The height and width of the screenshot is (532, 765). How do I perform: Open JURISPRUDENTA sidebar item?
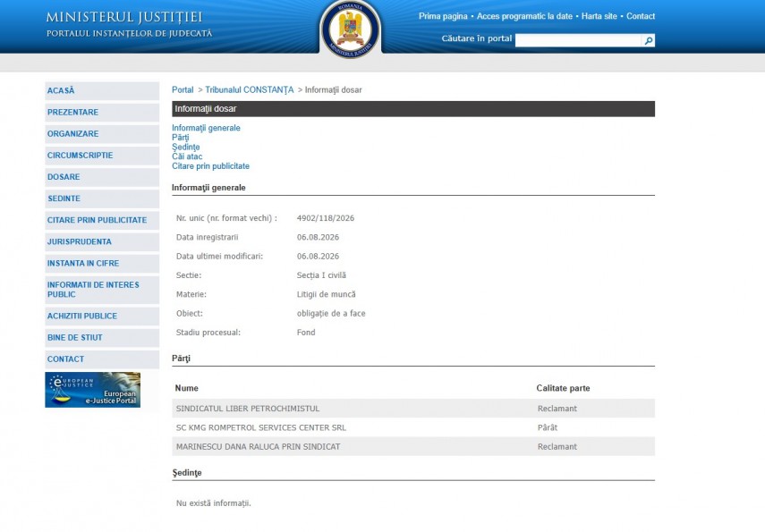tap(102, 241)
